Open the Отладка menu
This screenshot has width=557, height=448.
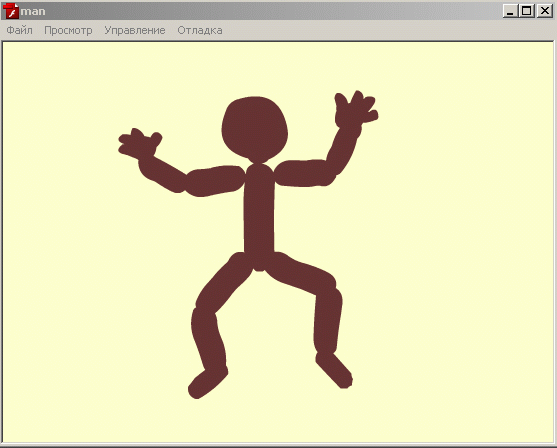(x=200, y=31)
